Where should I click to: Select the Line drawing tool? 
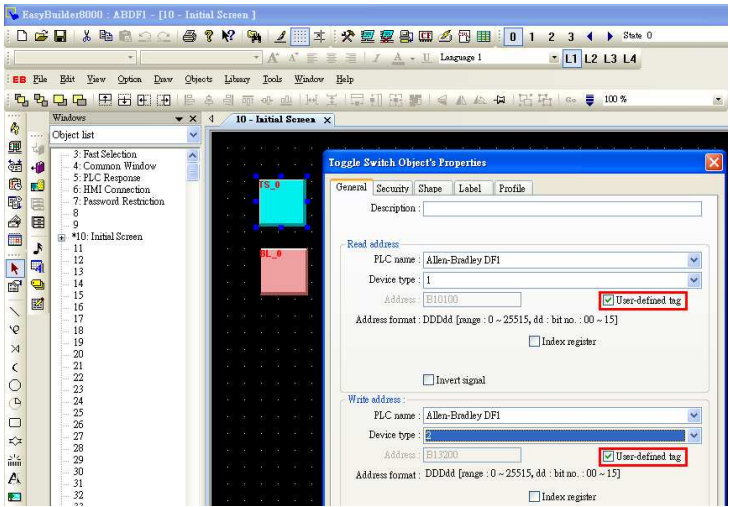15,311
